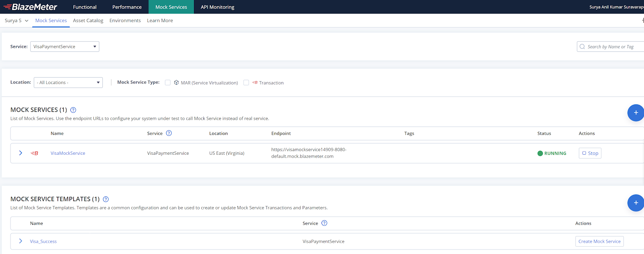Click the MAR cube icon
The image size is (644, 254).
pyautogui.click(x=176, y=82)
